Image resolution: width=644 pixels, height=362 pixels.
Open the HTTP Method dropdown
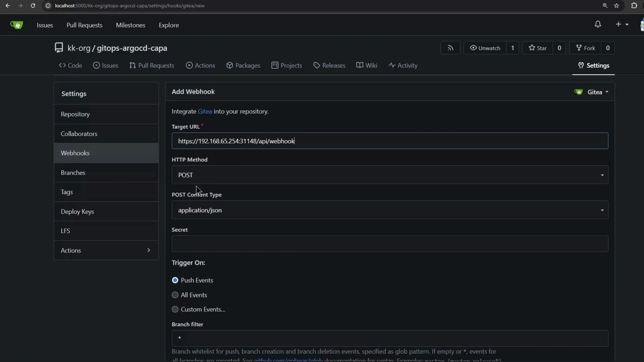(390, 175)
